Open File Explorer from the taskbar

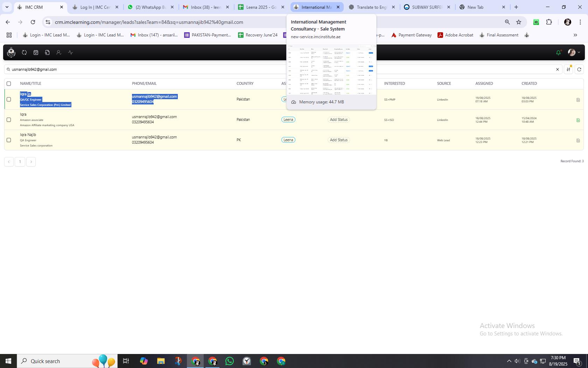[x=161, y=361]
